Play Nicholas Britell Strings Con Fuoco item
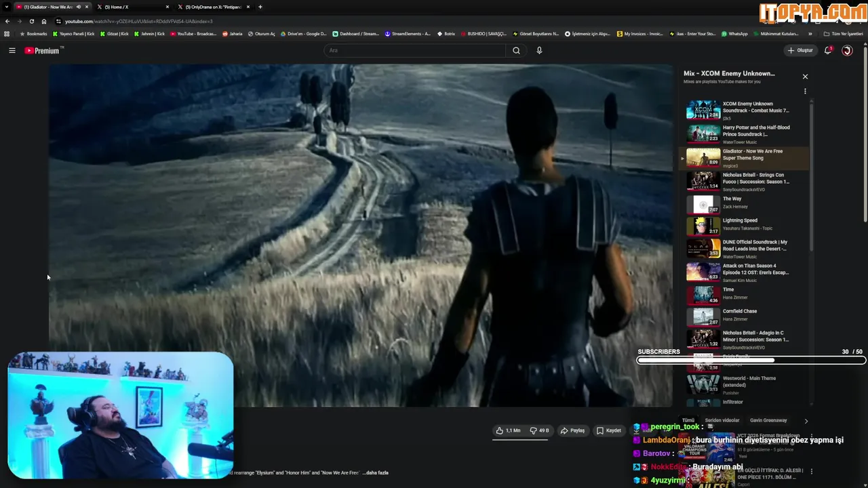Screen dimensions: 868x488 744,182
